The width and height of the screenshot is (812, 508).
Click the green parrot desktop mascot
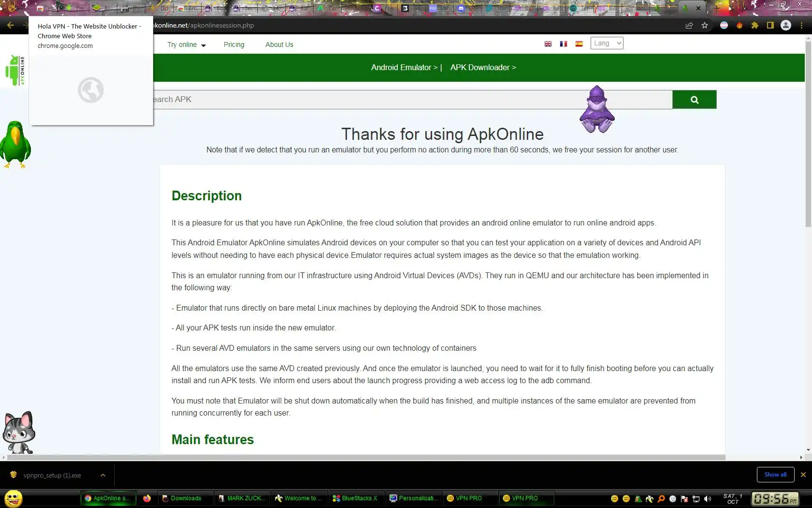click(15, 144)
